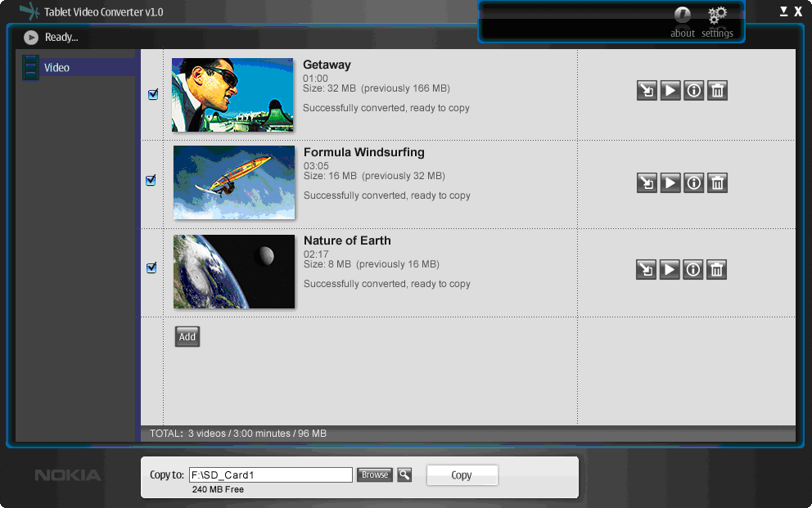Click the copy-to-device icon for Nature of Earth

pyautogui.click(x=647, y=270)
